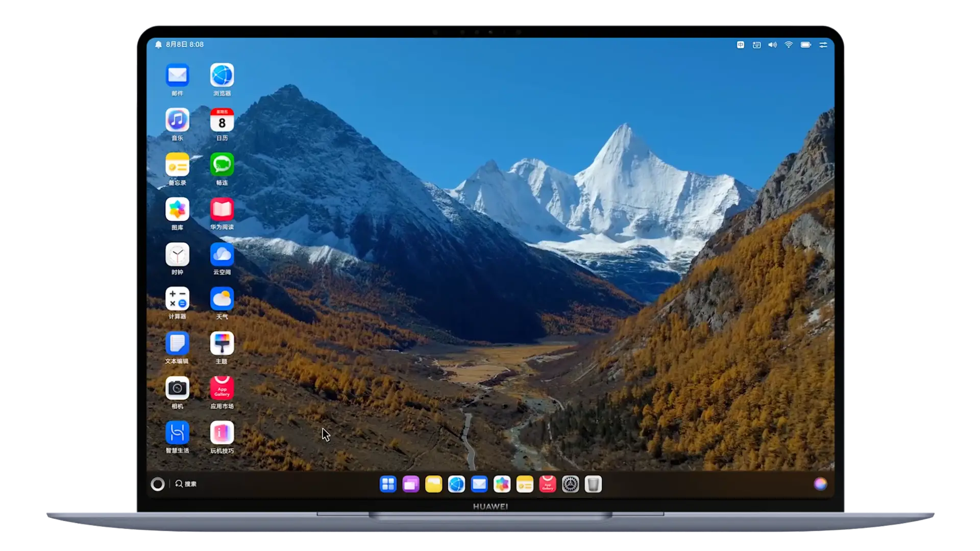Open the control center sliders icon
Viewport: 980px width, 551px height.
coord(823,45)
